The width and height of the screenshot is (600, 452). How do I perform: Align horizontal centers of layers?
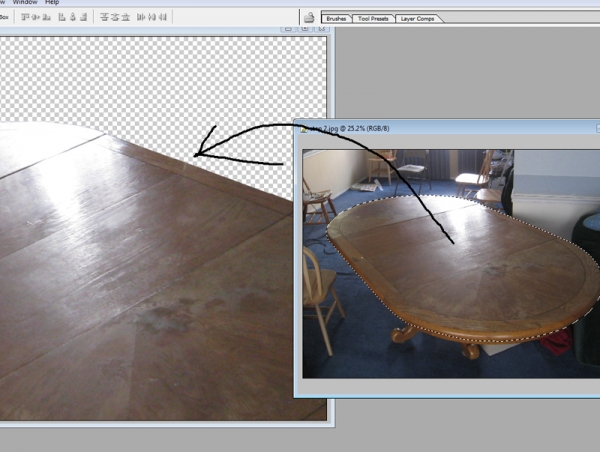tap(73, 17)
